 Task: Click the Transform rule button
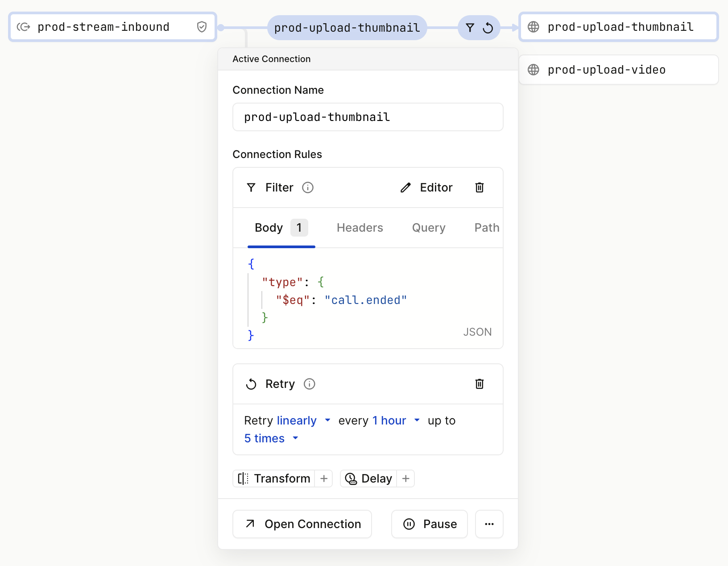click(274, 479)
